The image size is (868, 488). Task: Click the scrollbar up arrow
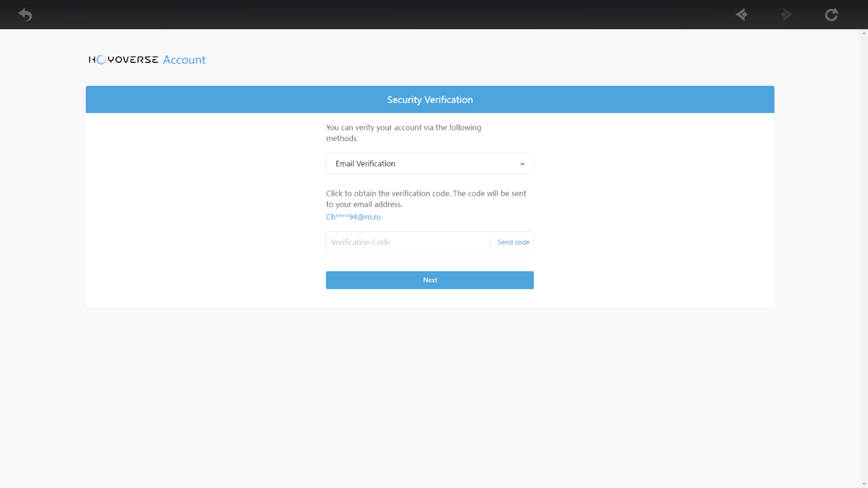(x=864, y=33)
